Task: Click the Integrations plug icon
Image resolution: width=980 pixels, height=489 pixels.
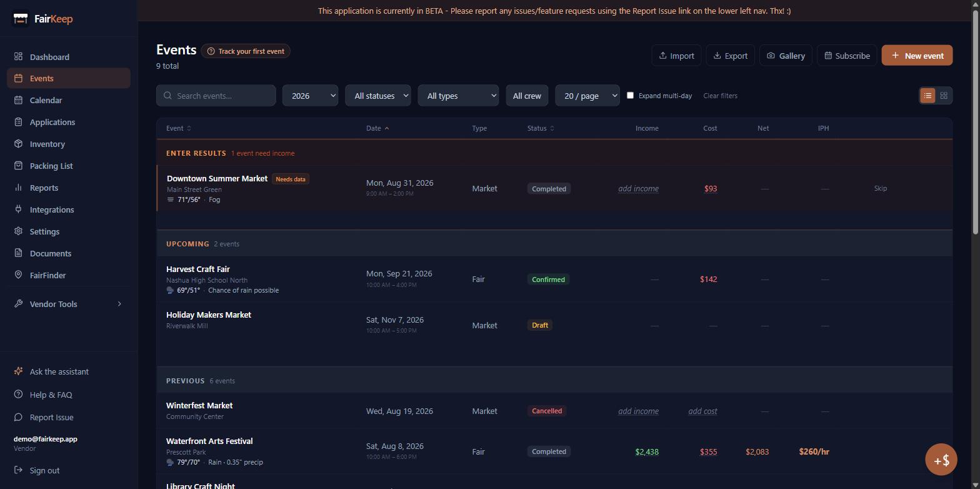Action: point(18,209)
